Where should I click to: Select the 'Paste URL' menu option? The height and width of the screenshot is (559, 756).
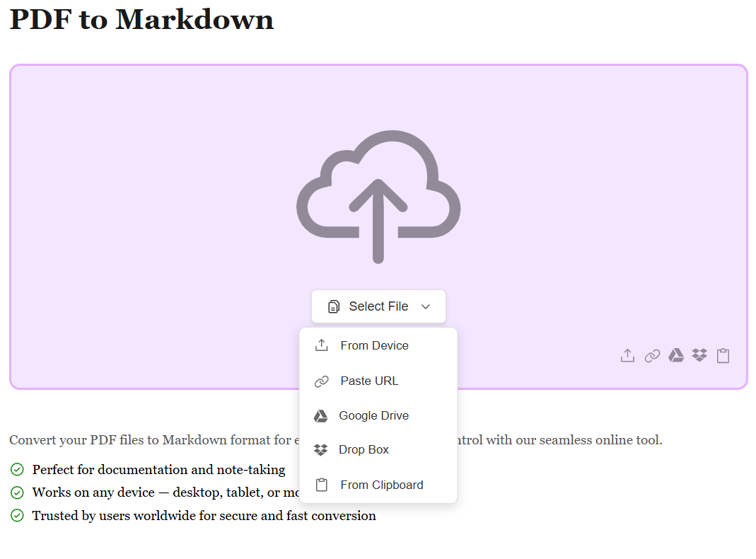(369, 381)
